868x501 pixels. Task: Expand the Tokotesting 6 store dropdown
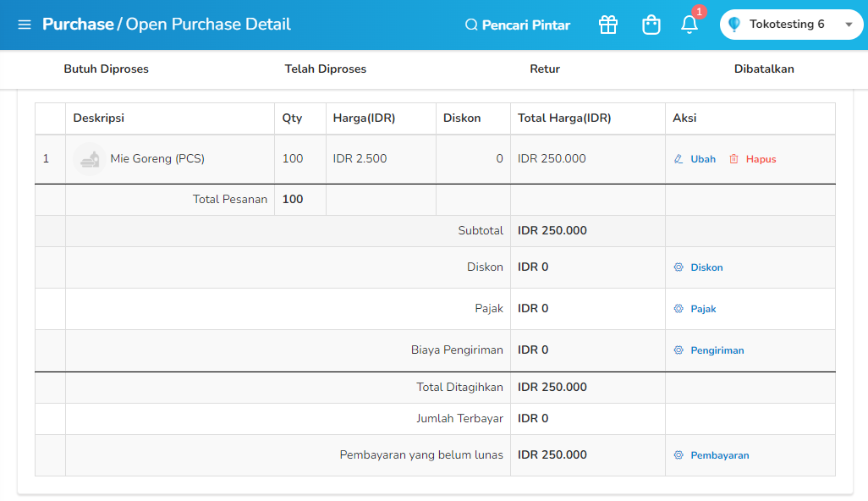(849, 25)
